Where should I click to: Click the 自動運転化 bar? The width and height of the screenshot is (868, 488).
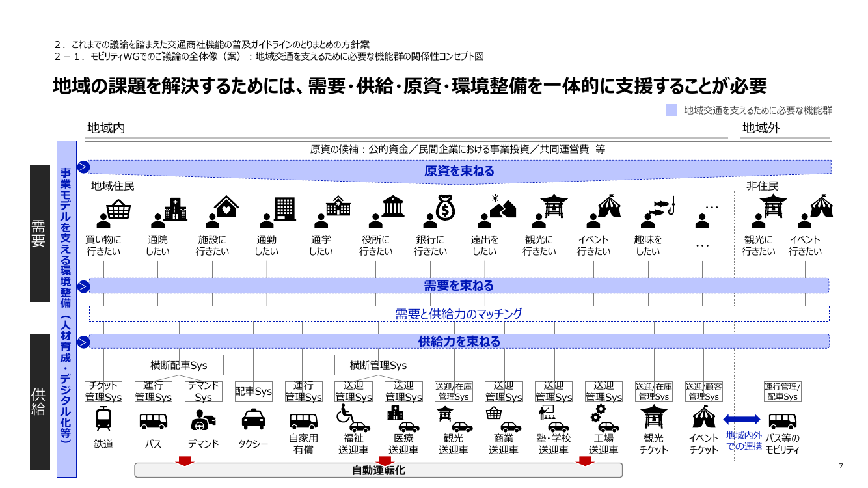coord(379,470)
